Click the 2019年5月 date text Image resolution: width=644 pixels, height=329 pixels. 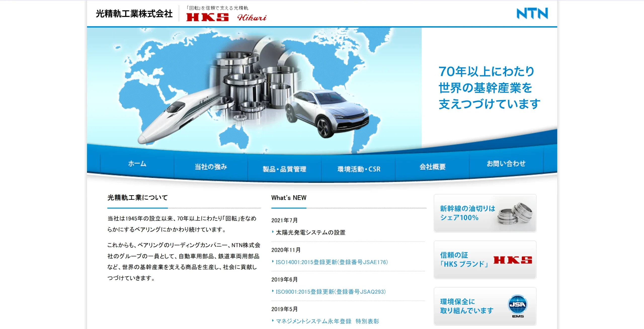coord(285,309)
